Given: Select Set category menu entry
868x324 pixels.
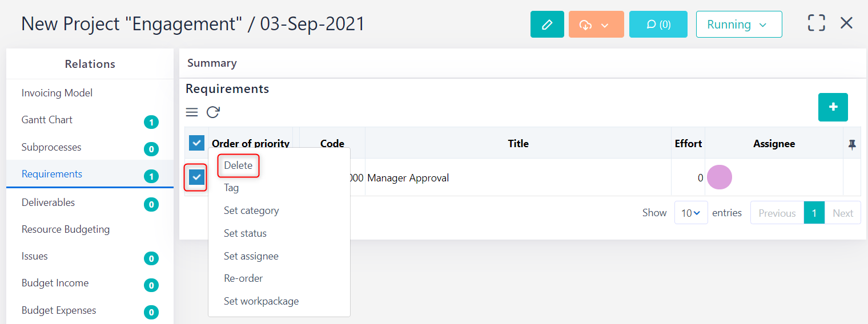Looking at the screenshot, I should [x=251, y=210].
